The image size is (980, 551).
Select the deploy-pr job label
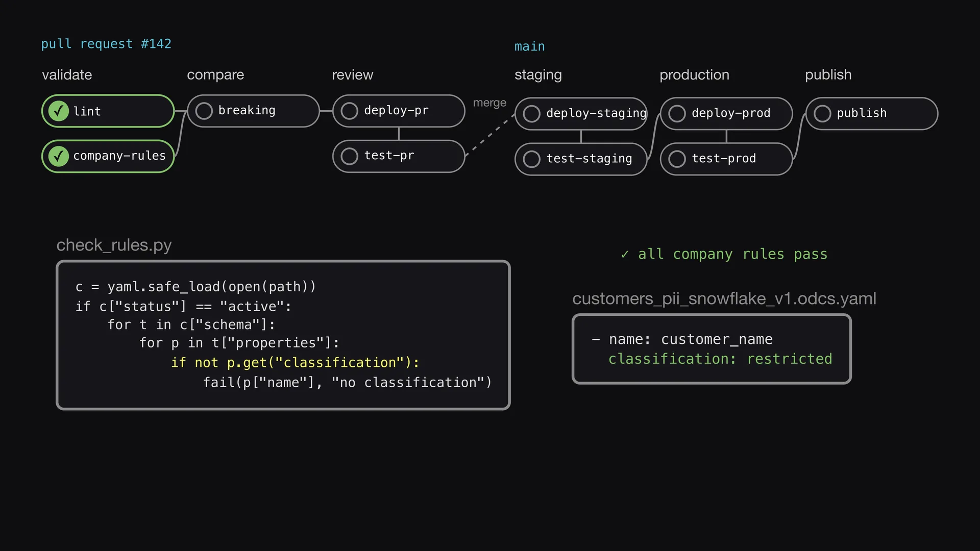point(396,110)
